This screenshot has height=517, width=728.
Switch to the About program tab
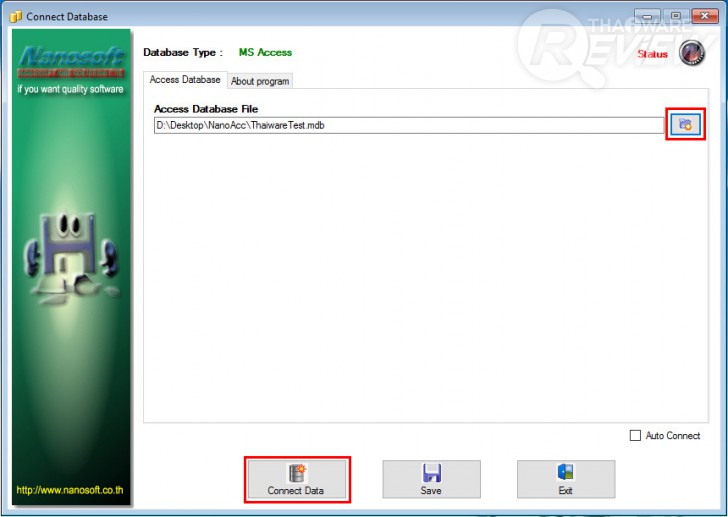(x=260, y=81)
